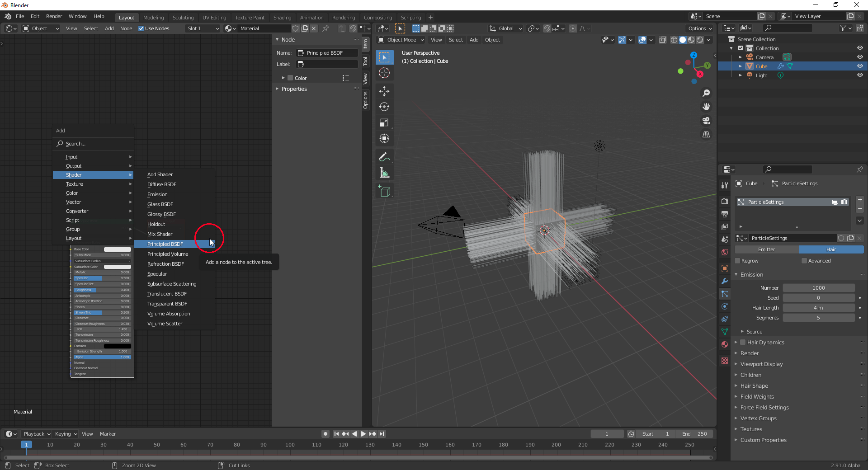
Task: Select the Measure tool in the viewport toolbar
Action: (384, 172)
